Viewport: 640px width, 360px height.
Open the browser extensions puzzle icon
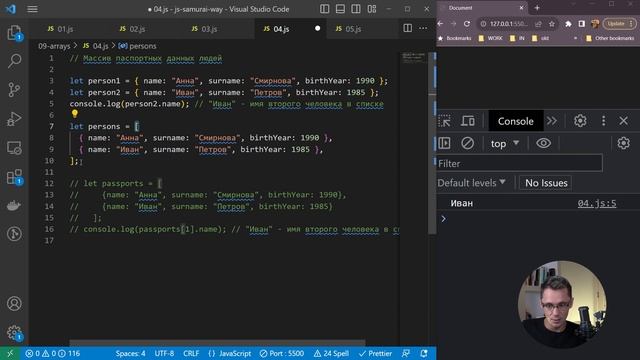(x=568, y=24)
